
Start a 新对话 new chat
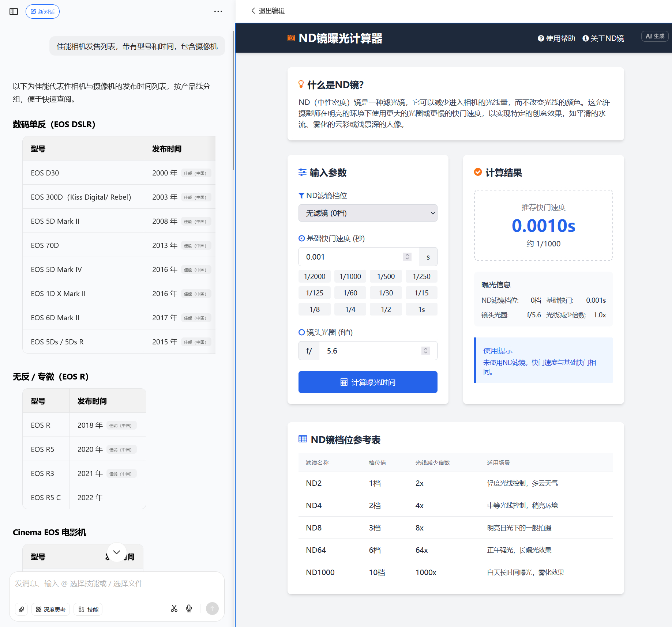click(x=42, y=12)
